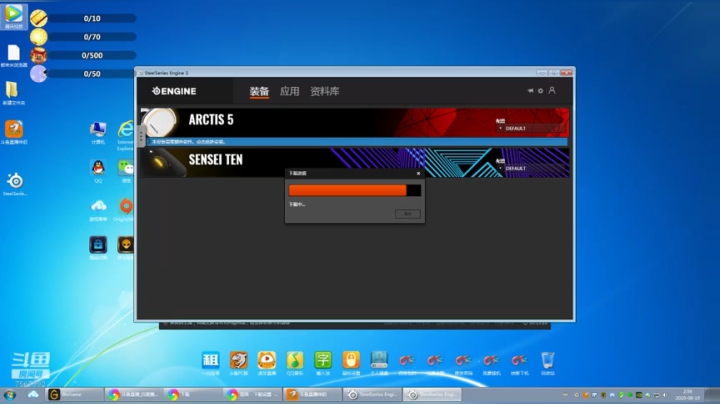Switch to the 资料库 (Library) tab
The height and width of the screenshot is (404, 720).
pos(325,91)
